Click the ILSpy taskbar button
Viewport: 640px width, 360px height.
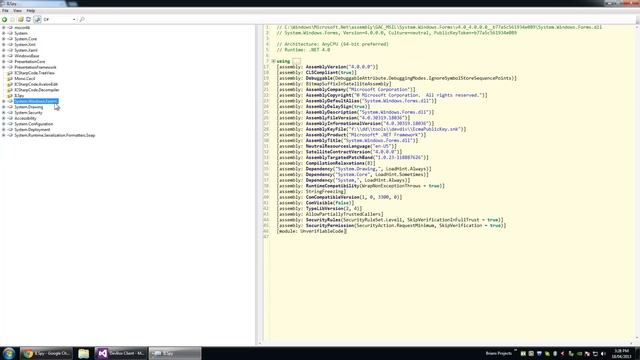coord(175,353)
